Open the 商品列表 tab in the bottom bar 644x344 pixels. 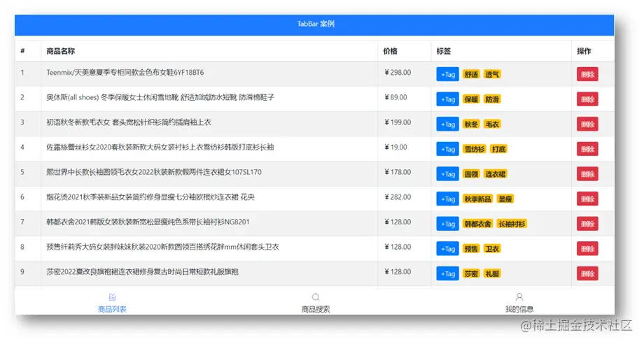coord(112,303)
